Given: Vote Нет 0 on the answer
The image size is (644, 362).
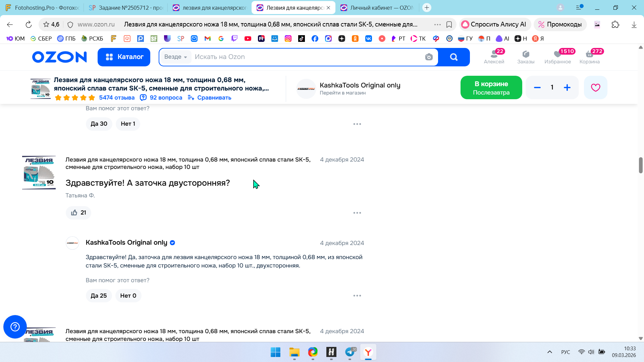Looking at the screenshot, I should coord(128,296).
